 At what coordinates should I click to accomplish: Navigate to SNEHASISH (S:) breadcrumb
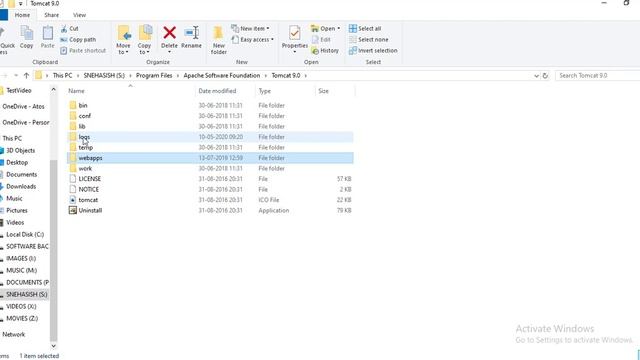pos(104,76)
